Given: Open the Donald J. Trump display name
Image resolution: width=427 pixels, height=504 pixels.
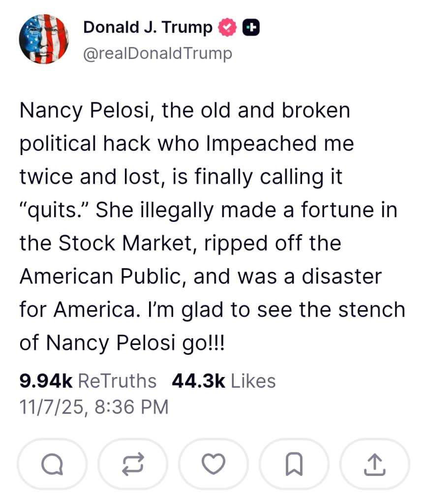Looking at the screenshot, I should click(x=148, y=28).
